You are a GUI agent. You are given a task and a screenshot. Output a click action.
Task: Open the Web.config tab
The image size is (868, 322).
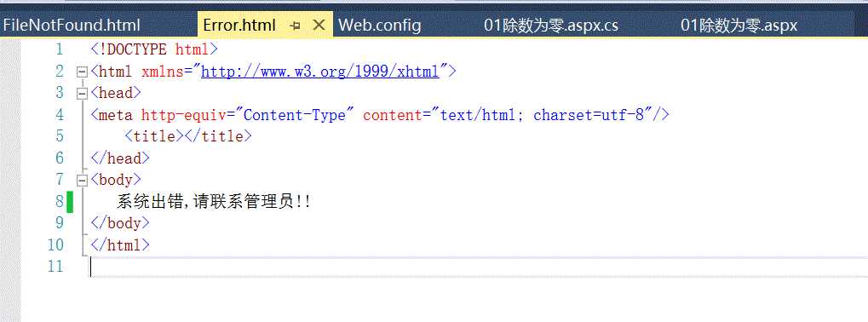(x=380, y=26)
